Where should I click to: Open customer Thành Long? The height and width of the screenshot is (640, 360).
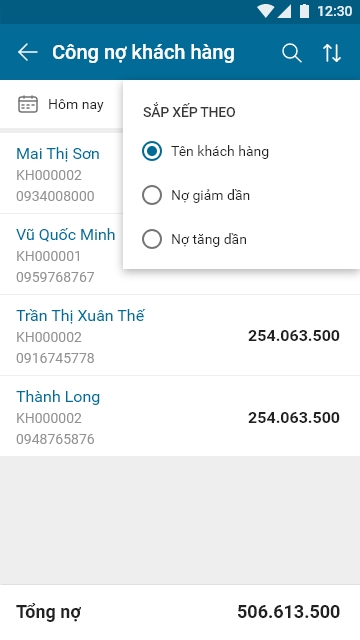(x=180, y=416)
